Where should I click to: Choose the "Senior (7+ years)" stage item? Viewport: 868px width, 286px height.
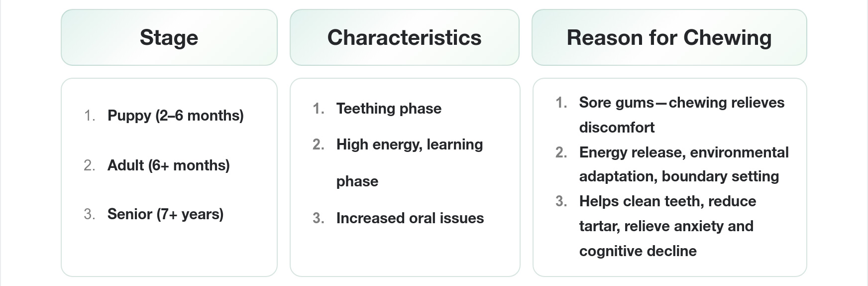(165, 214)
